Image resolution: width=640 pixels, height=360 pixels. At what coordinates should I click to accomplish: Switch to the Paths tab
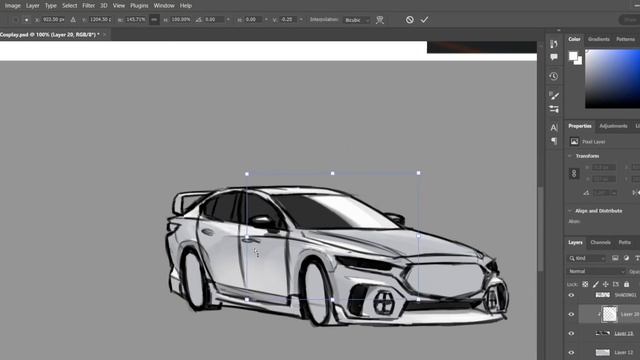point(624,242)
